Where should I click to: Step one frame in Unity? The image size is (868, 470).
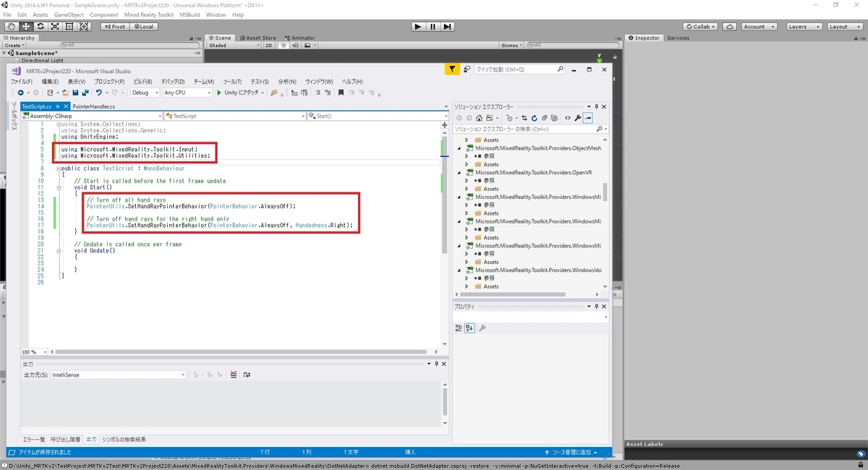[448, 27]
